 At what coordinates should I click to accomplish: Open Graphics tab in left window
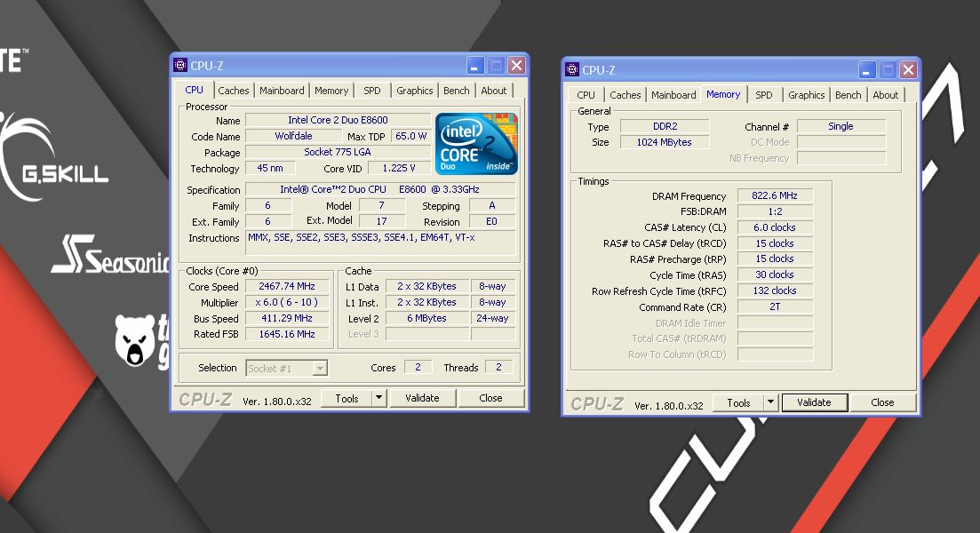click(x=414, y=91)
